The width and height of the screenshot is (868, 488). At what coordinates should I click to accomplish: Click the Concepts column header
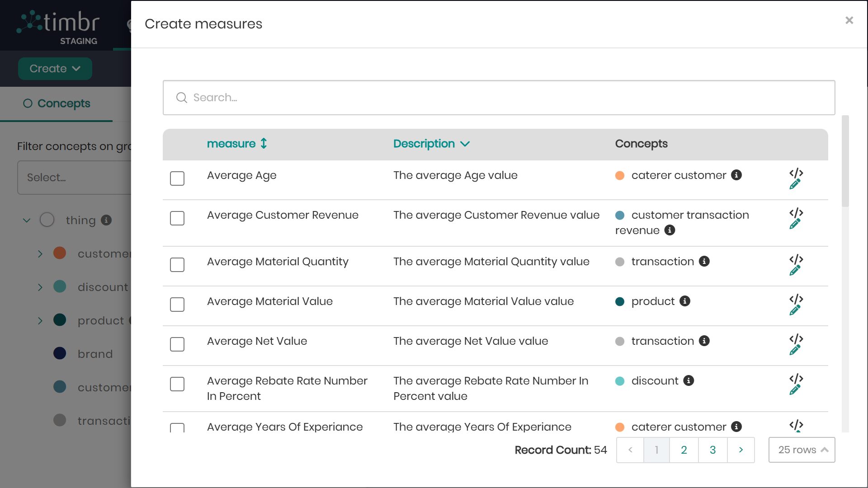641,144
